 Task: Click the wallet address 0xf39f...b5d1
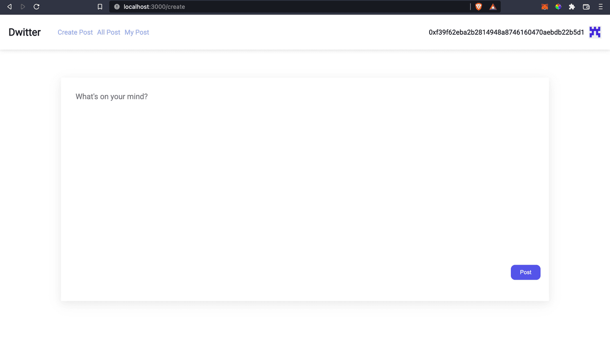[506, 32]
